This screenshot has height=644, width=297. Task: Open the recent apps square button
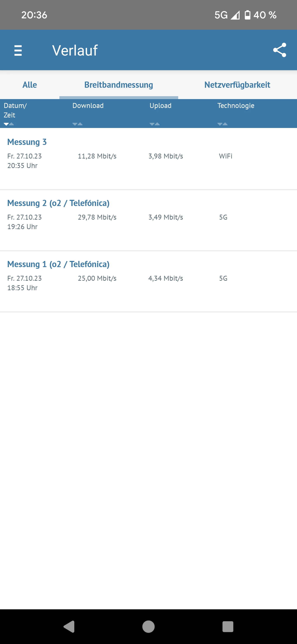227,626
